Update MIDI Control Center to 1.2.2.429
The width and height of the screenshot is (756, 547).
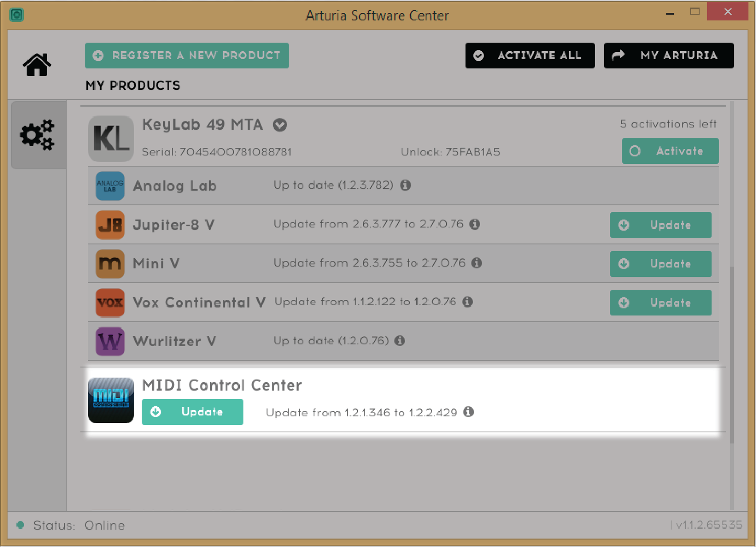192,412
